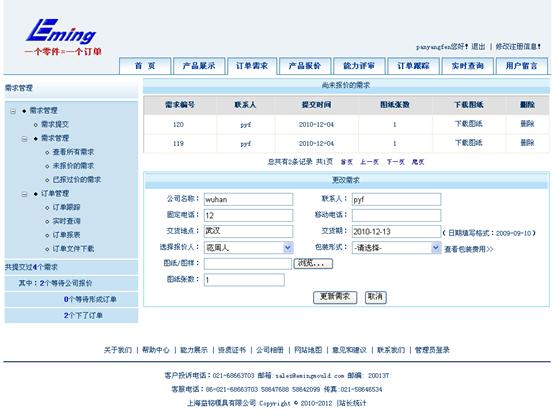Open the 包装形式 dropdown
Viewport: 553px width, 417px height.
396,248
